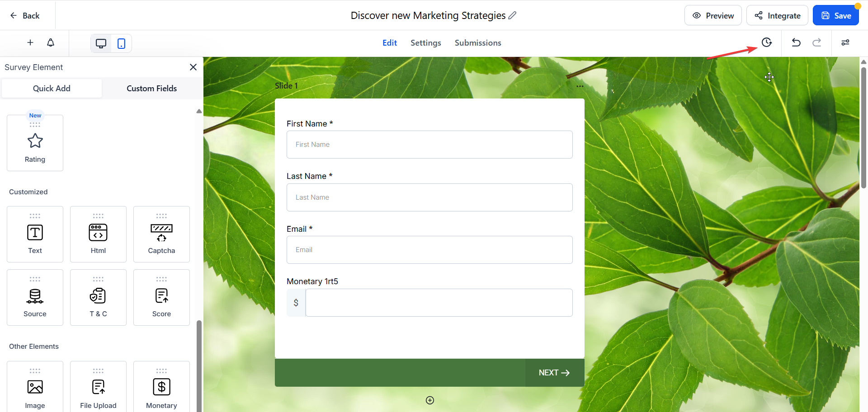868x412 pixels.
Task: Open version history clock icon
Action: (766, 42)
